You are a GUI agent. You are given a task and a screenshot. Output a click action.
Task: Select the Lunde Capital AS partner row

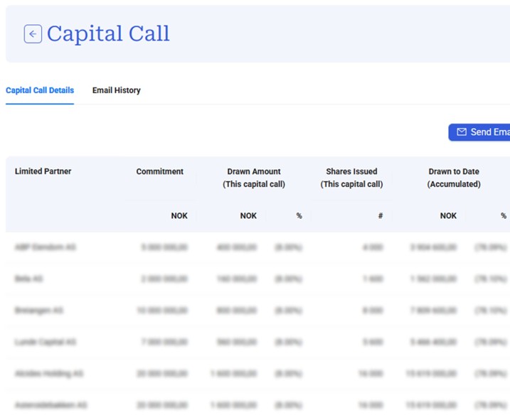click(x=46, y=342)
